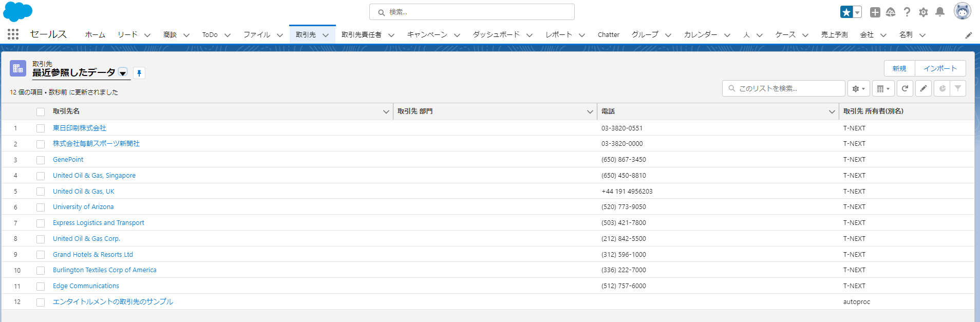Open Chatter tab

pos(609,34)
